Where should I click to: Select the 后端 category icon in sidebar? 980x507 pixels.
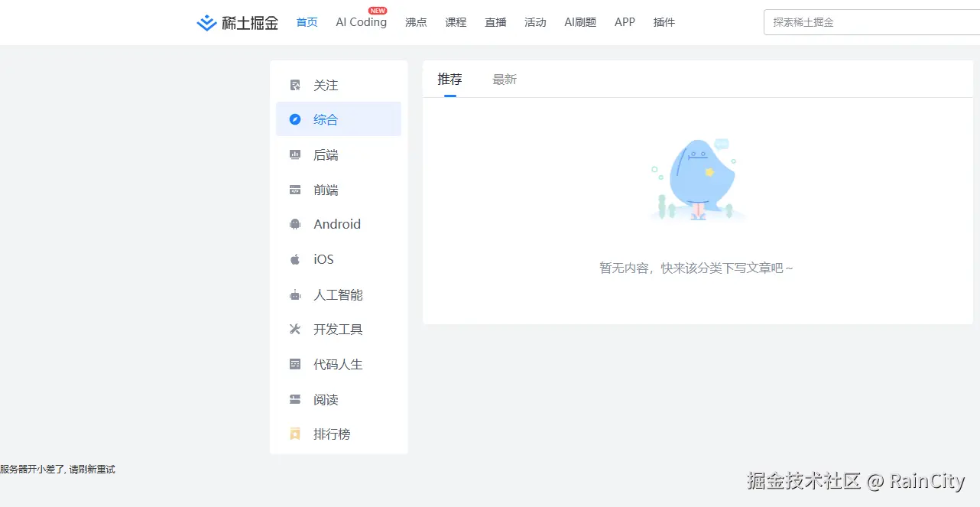[x=295, y=154]
